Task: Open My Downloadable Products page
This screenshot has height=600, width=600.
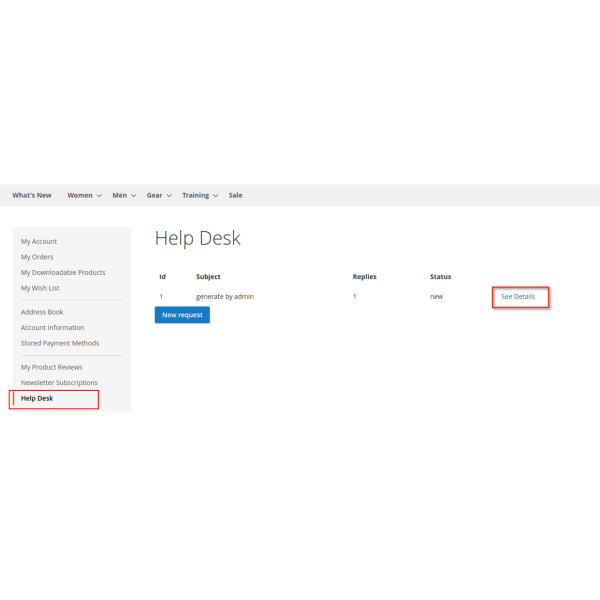Action: [63, 272]
